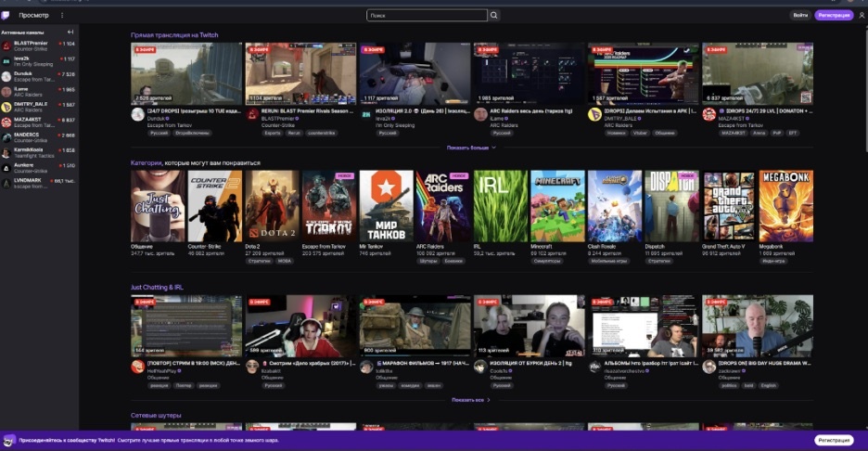Open Dunduk avatar in sidebar
This screenshot has height=451, width=868.
click(6, 76)
